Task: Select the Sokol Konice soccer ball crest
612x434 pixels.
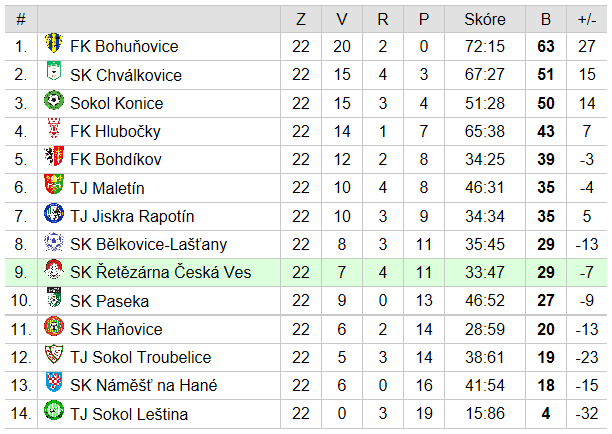Action: click(x=54, y=100)
